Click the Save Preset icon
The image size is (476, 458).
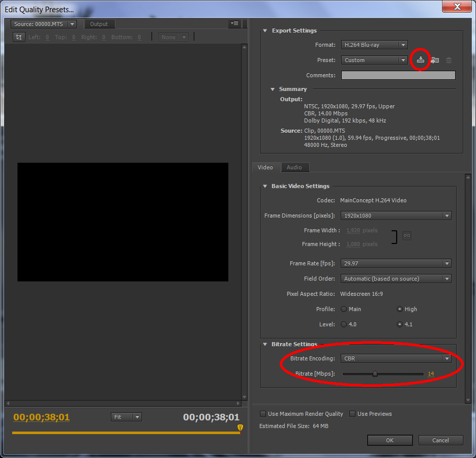(x=420, y=60)
